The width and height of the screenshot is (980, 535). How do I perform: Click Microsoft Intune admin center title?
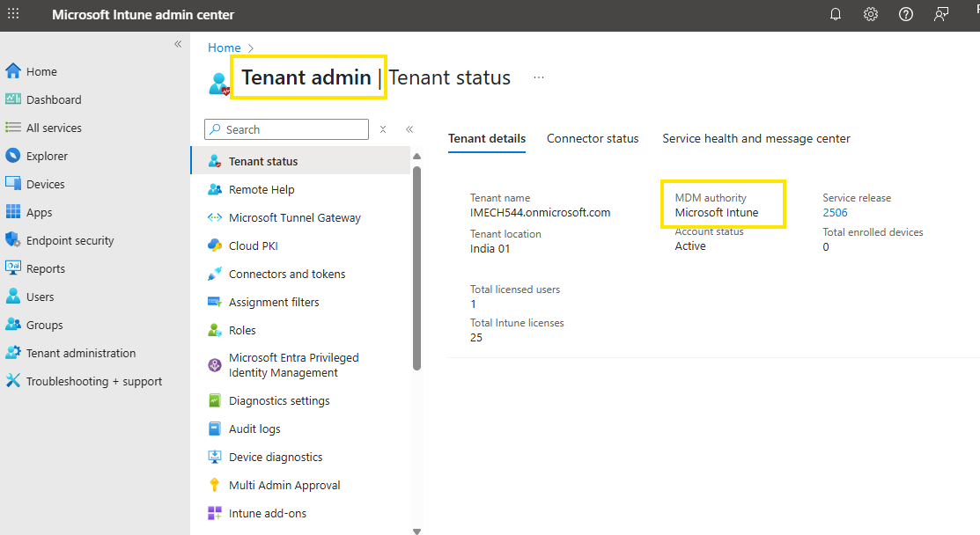(x=144, y=14)
